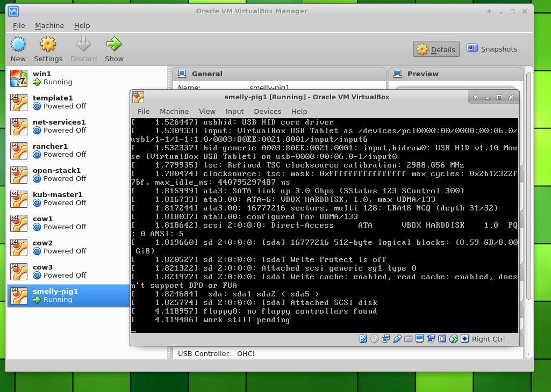Click the kub-master1 VM OS icon
Image resolution: width=551 pixels, height=392 pixels.
point(19,199)
